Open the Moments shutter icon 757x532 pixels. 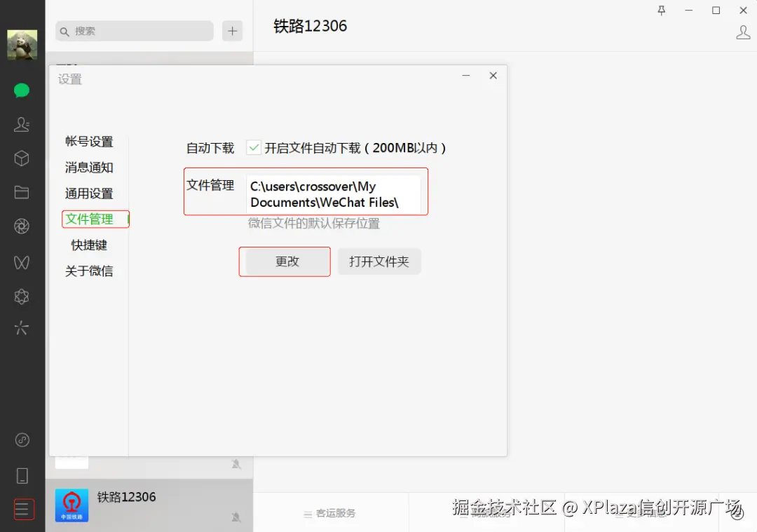point(22,226)
